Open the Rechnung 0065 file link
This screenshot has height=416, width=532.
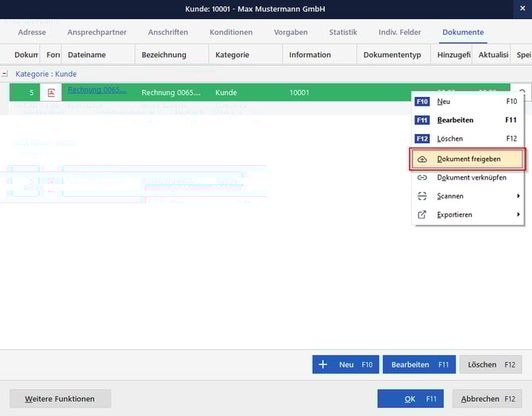(97, 91)
